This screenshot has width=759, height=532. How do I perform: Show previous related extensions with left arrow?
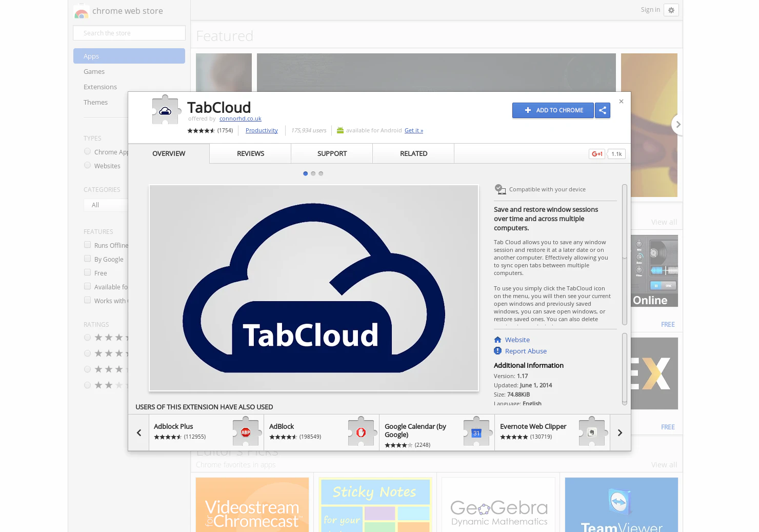click(138, 432)
